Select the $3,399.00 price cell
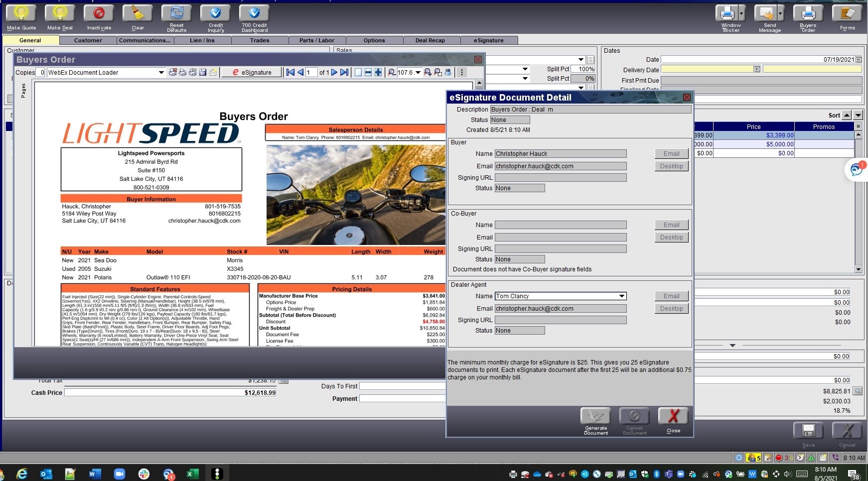This screenshot has width=868, height=481. (x=754, y=135)
